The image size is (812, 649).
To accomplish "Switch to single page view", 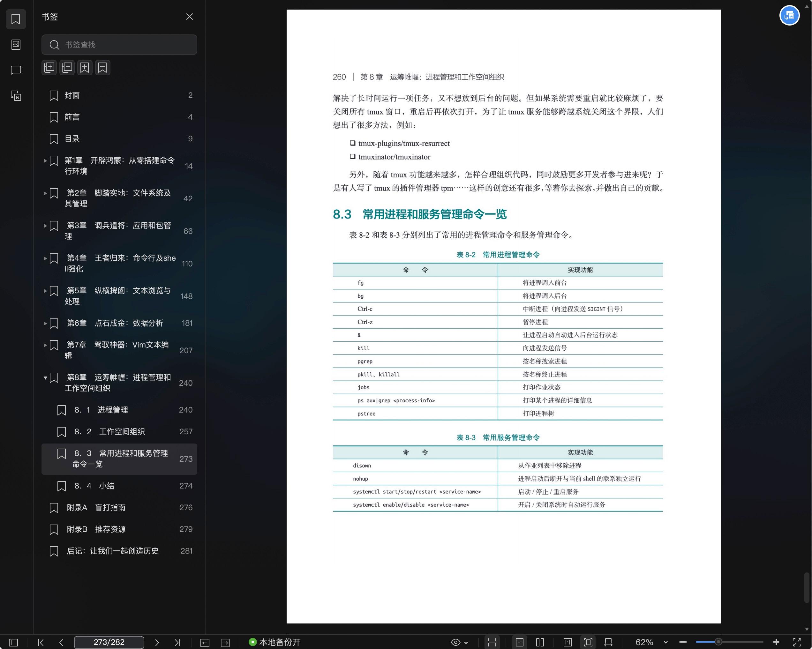I will (519, 642).
